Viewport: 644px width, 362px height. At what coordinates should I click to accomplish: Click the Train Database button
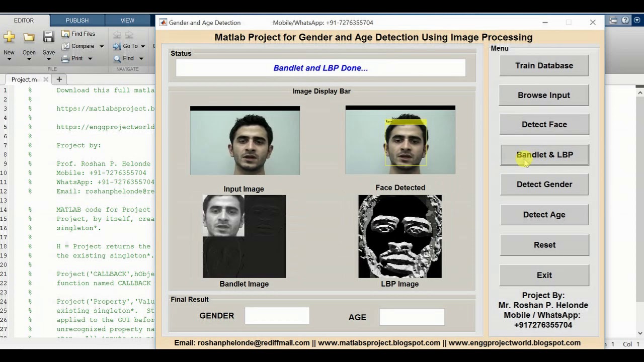click(x=544, y=65)
